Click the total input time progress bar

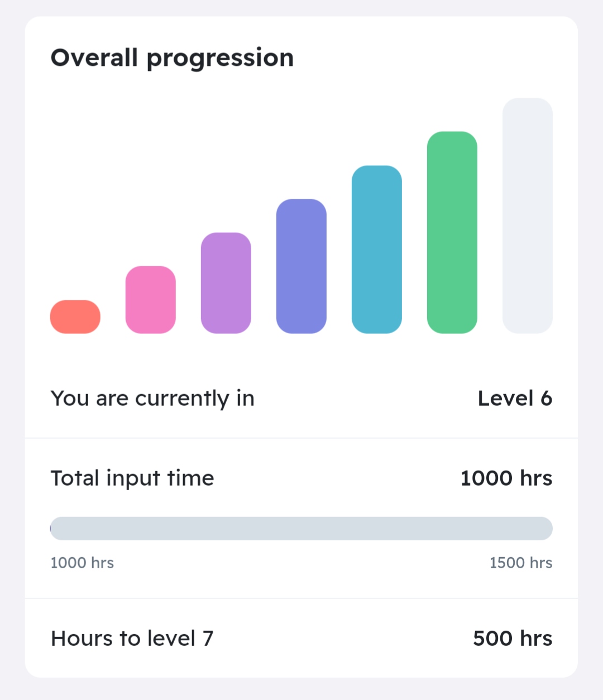pyautogui.click(x=301, y=528)
